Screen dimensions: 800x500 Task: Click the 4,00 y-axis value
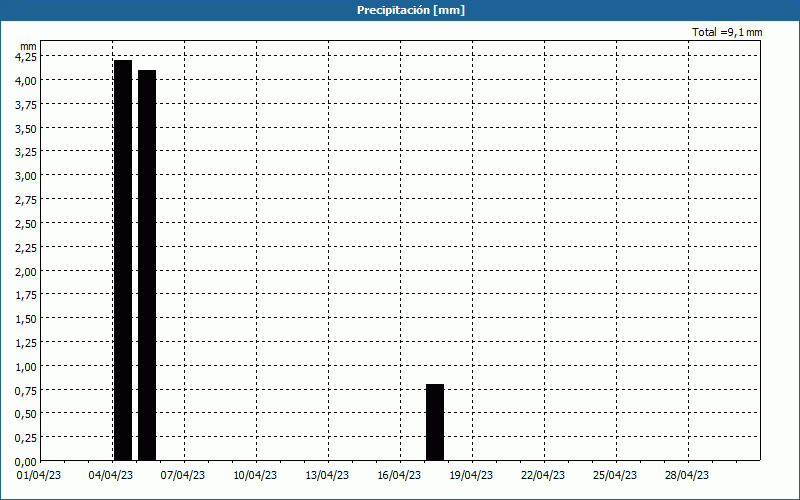[26, 81]
